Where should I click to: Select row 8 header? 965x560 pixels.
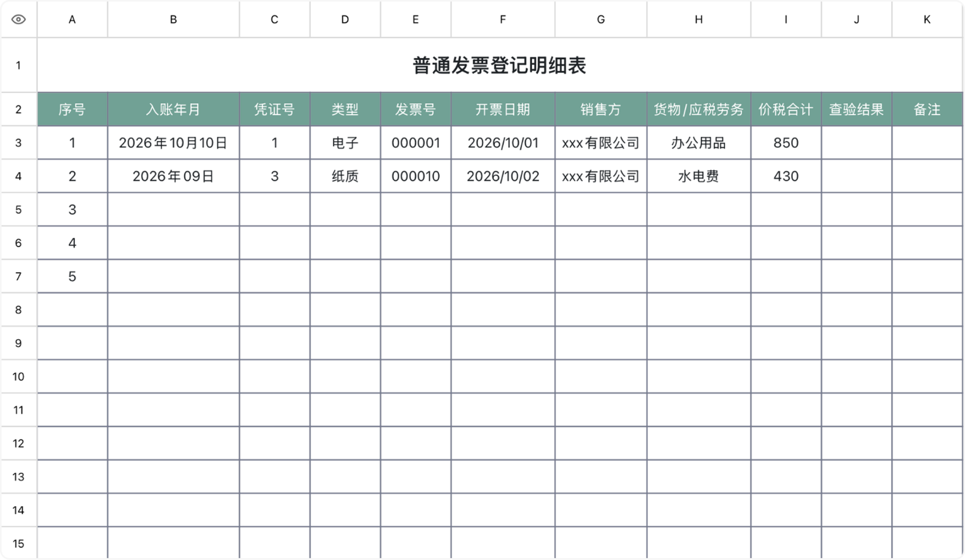(x=18, y=310)
